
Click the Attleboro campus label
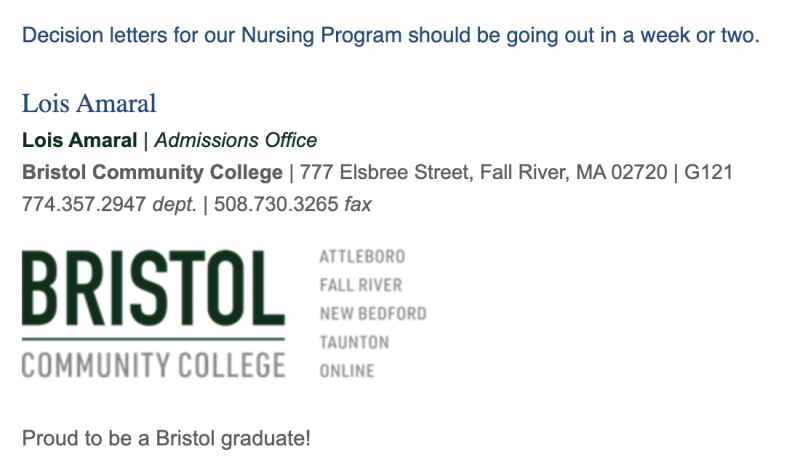tap(362, 257)
